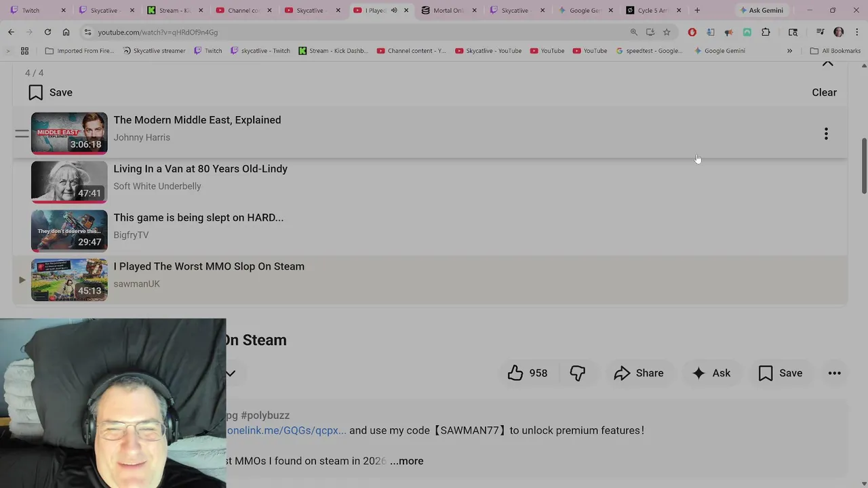Switch to the Mortal Online browser tab
Screen dimensions: 868x488
pos(448,10)
